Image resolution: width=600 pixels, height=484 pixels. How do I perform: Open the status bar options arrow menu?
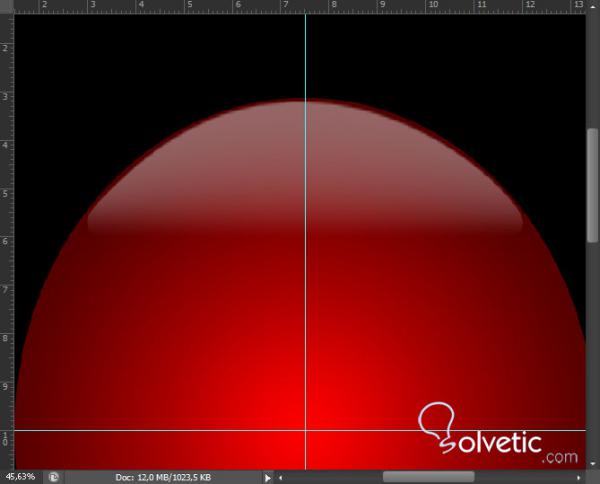[267, 477]
